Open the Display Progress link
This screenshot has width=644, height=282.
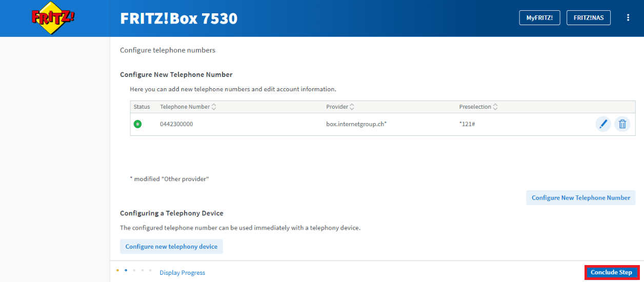coord(182,273)
